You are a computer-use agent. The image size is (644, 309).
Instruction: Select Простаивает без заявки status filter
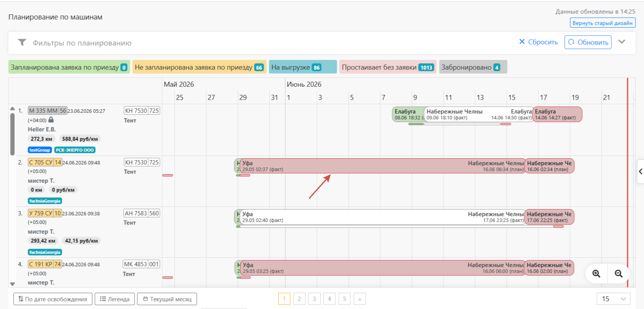tap(388, 67)
